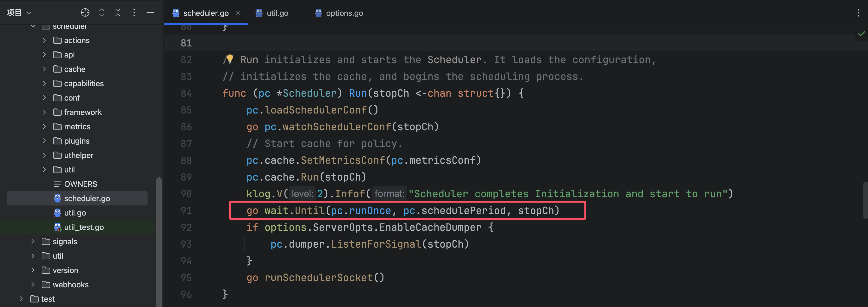Click the Expand All arrows icon

click(x=101, y=12)
